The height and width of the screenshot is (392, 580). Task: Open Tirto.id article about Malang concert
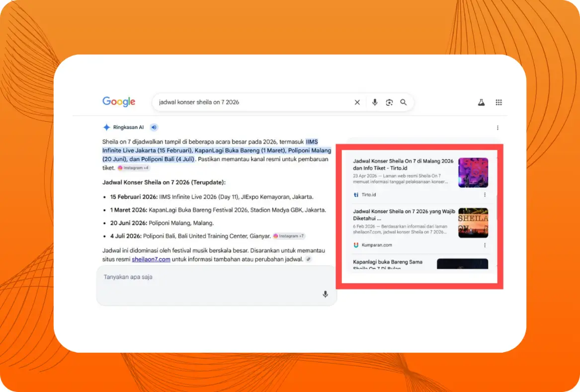click(403, 164)
